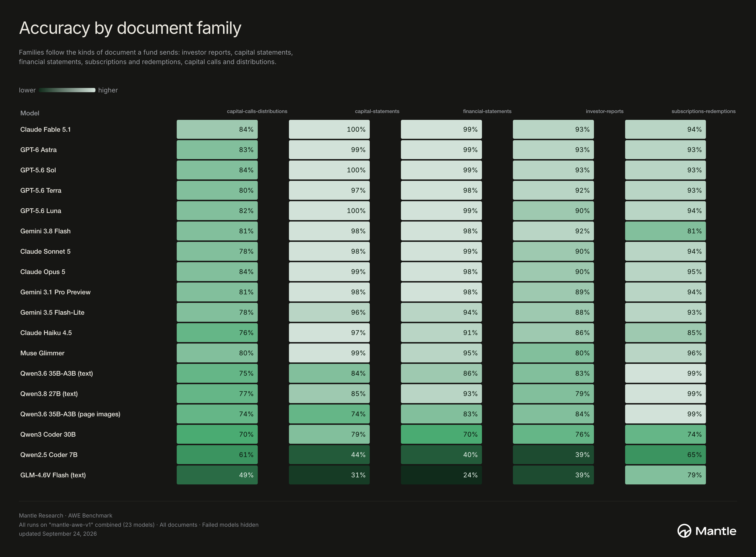Click Gemini 3.8 Flash subscriptions-redemptions 81% cell
The width and height of the screenshot is (756, 557).
[x=665, y=231]
